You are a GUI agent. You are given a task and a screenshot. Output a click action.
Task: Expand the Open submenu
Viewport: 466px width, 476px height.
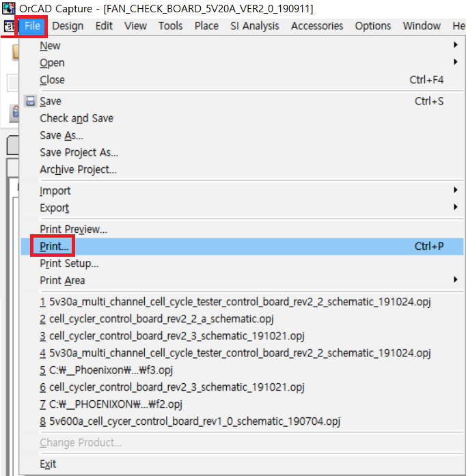[x=242, y=63]
